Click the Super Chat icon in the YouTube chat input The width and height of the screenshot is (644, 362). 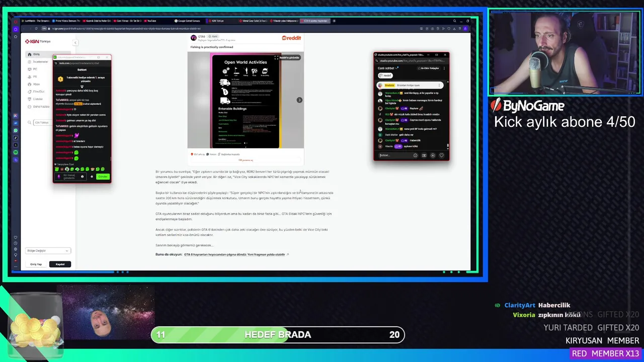click(424, 155)
